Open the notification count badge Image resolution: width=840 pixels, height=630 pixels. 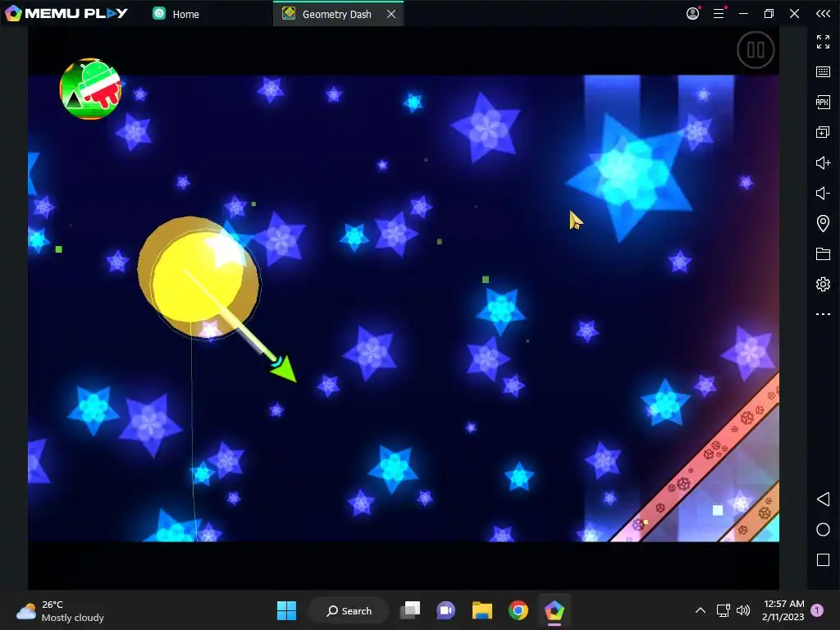click(817, 610)
